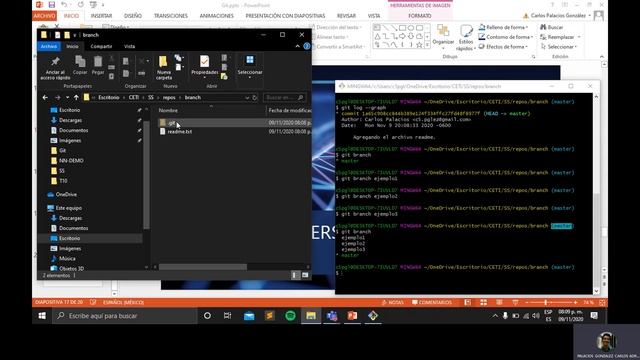Open Documentos under quick access
The height and width of the screenshot is (360, 640).
point(73,131)
